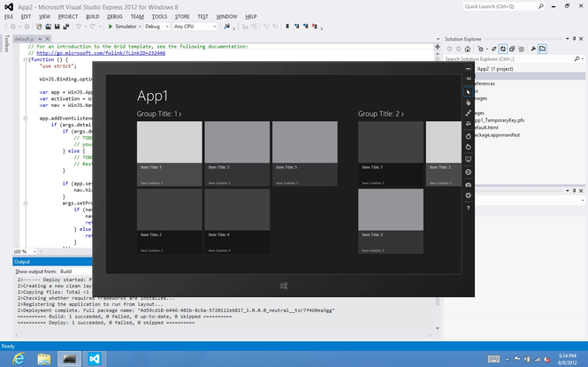Rotate the simulator clockwise
Screen dimensions: 588x367
click(468, 136)
